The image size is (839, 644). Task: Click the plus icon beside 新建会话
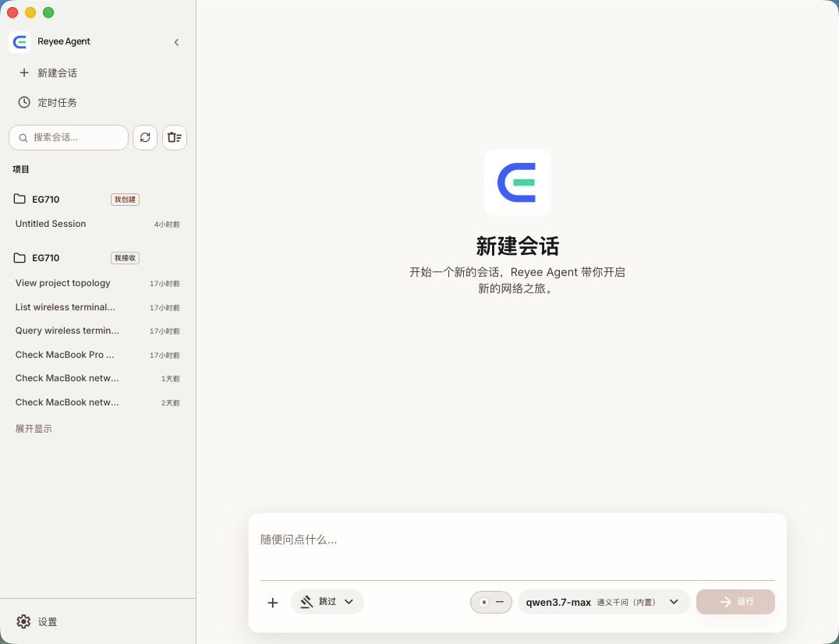tap(24, 73)
